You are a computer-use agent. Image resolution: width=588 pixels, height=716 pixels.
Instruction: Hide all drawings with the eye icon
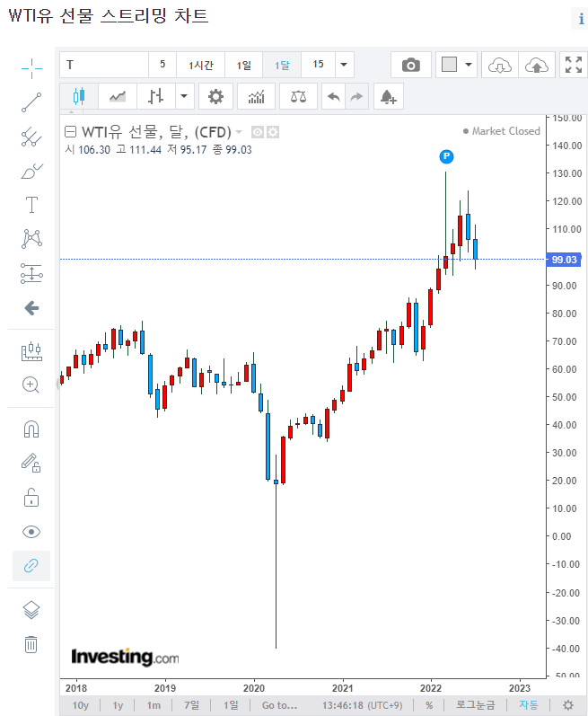[x=31, y=532]
